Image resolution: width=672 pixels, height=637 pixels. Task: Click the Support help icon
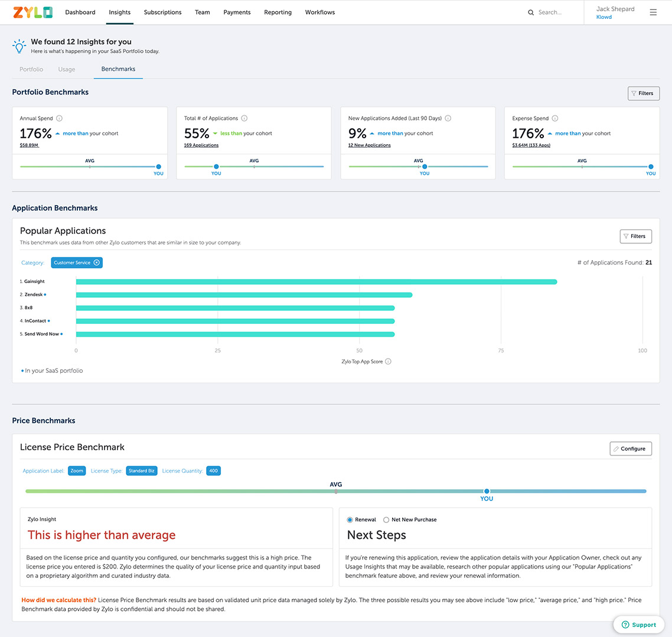[x=625, y=625]
